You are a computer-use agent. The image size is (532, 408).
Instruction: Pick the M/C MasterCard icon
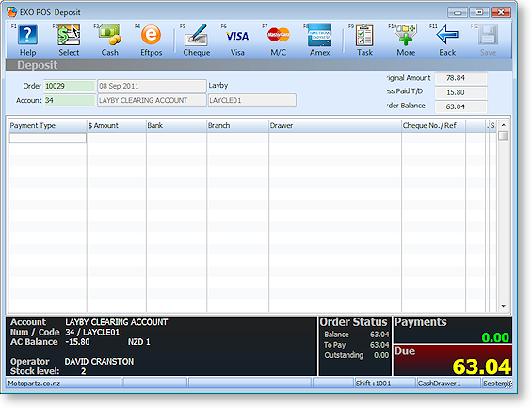pos(278,35)
